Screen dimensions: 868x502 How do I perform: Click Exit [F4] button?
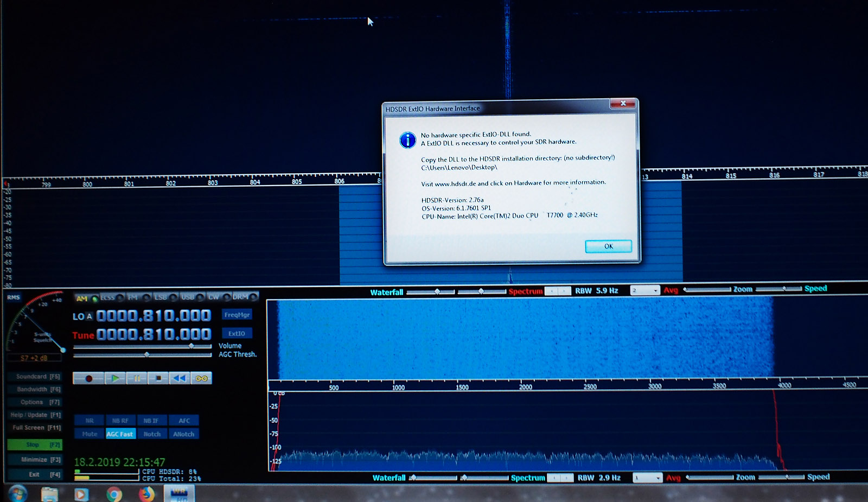pyautogui.click(x=35, y=474)
